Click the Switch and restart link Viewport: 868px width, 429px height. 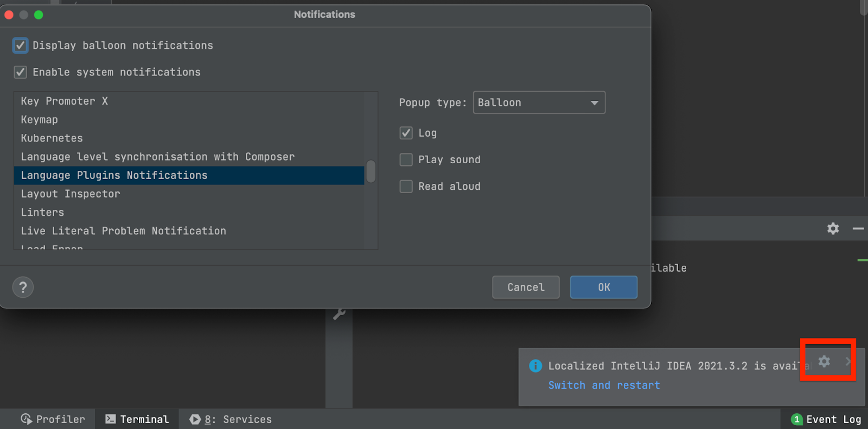tap(604, 385)
